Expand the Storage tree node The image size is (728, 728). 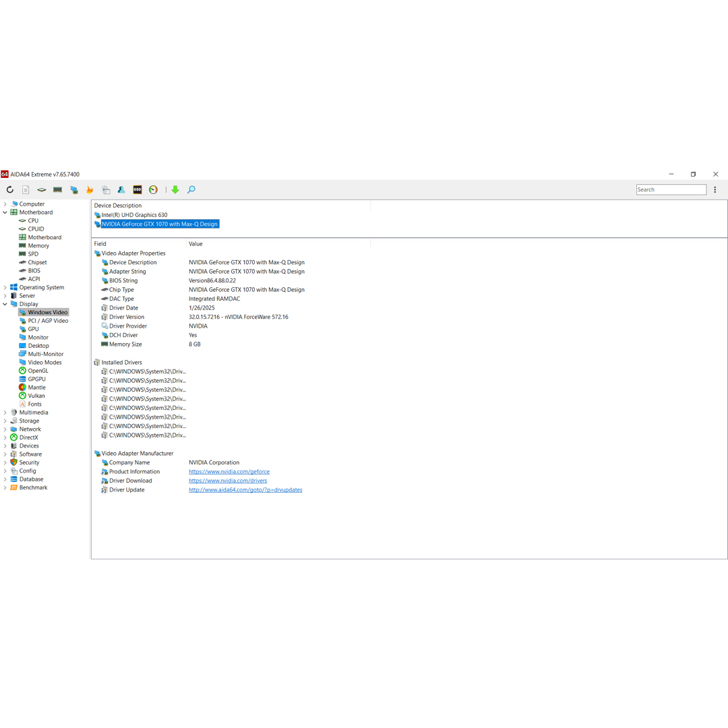tap(5, 421)
